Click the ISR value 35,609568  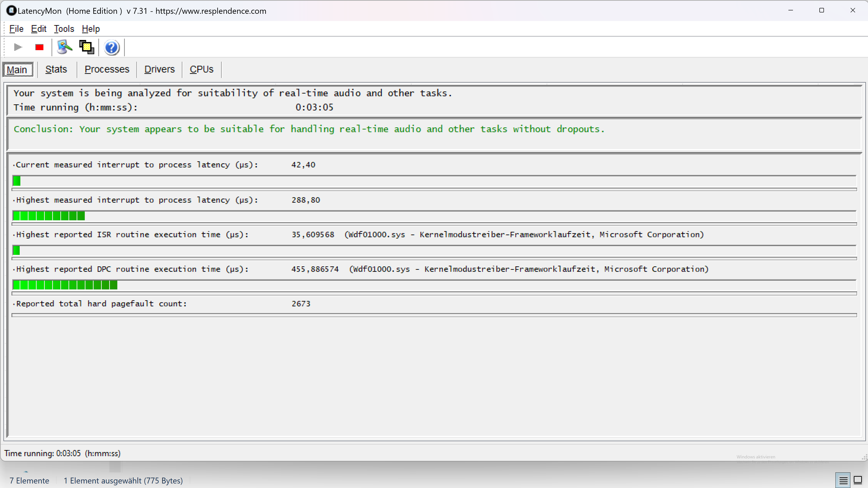[x=313, y=235]
